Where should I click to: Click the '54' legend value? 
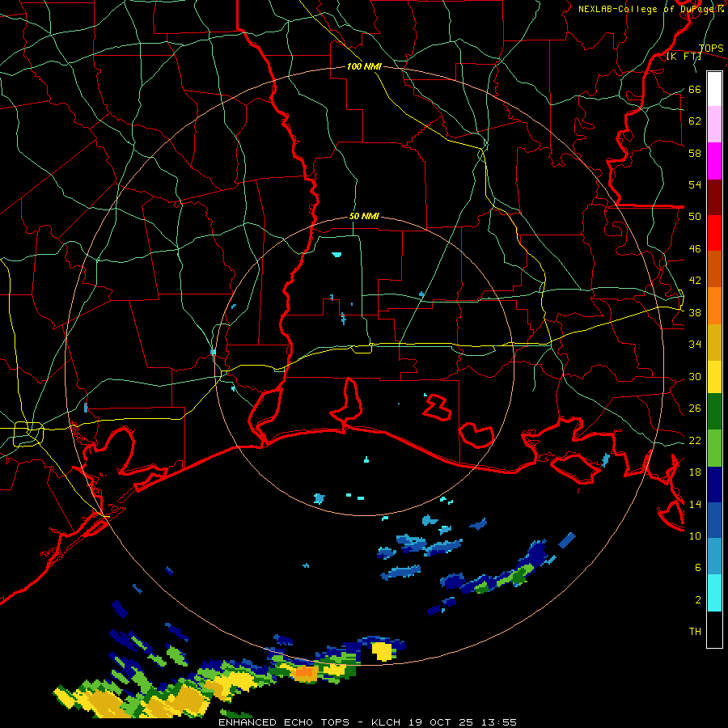pyautogui.click(x=695, y=184)
